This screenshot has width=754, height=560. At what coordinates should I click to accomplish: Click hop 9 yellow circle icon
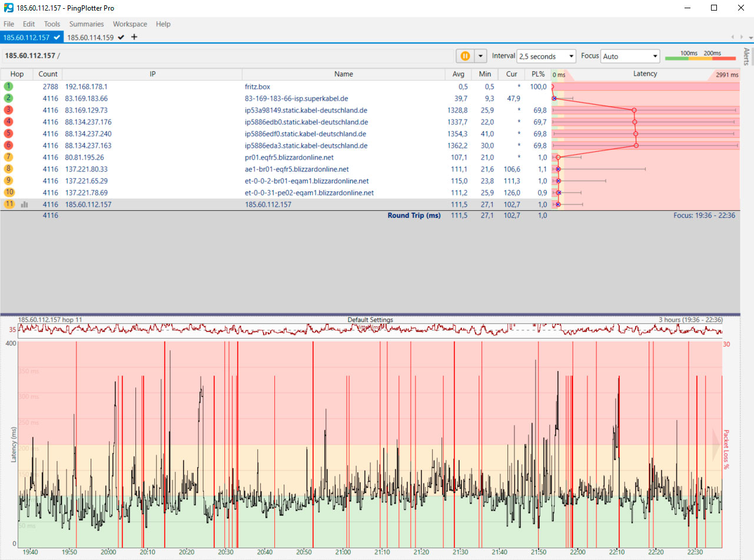pyautogui.click(x=8, y=181)
